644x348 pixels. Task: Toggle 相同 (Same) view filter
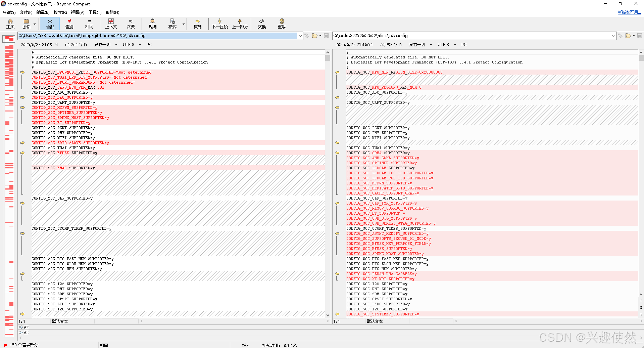coord(89,24)
